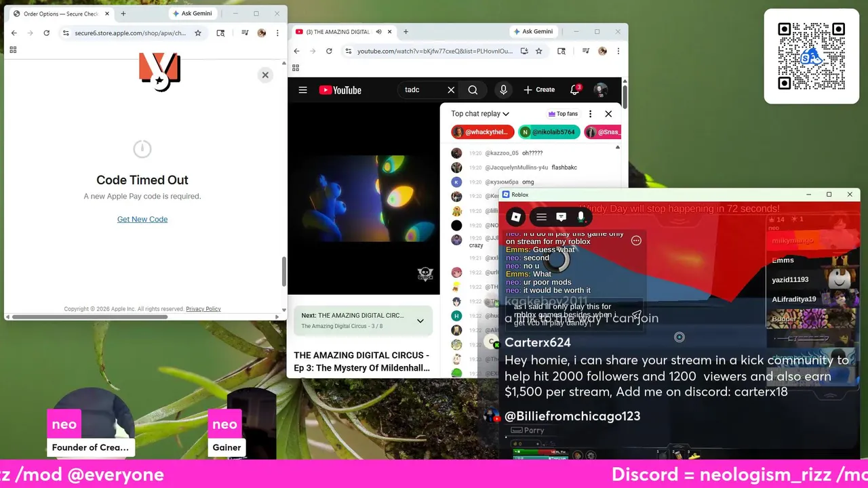868x488 pixels.
Task: Close the Order Options tab
Action: pyautogui.click(x=106, y=14)
